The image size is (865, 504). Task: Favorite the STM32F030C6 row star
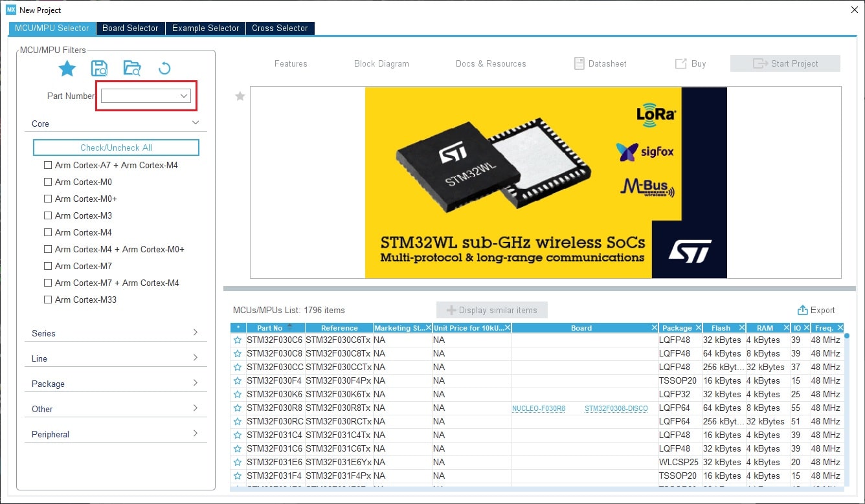tap(238, 340)
